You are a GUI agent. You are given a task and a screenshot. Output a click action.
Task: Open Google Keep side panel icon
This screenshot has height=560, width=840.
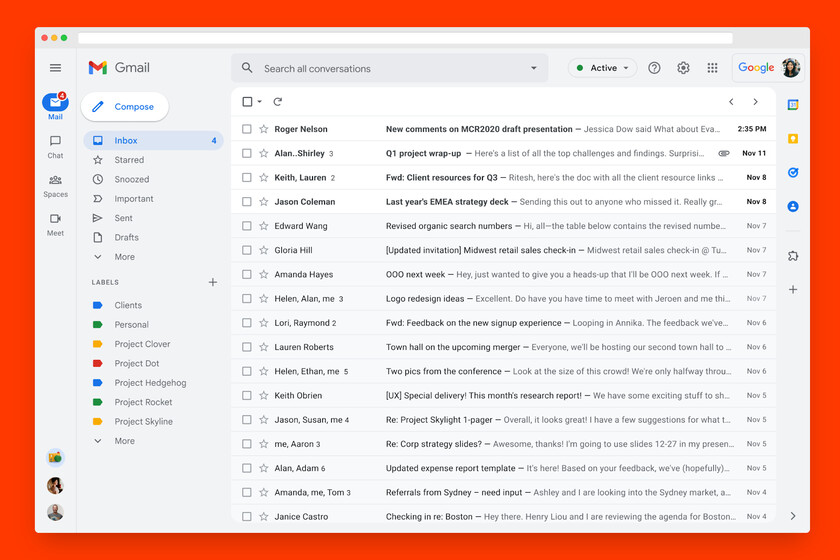click(x=793, y=139)
